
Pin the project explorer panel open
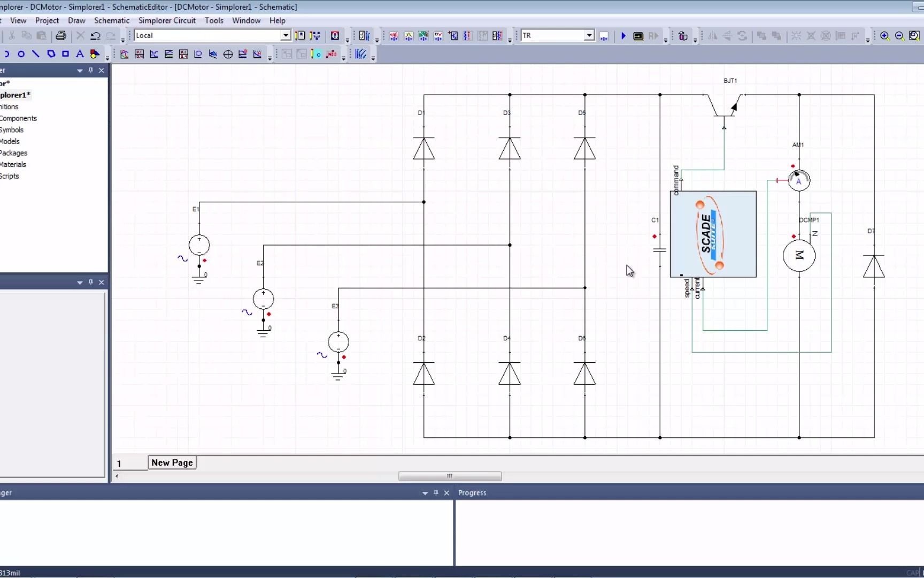coord(90,70)
